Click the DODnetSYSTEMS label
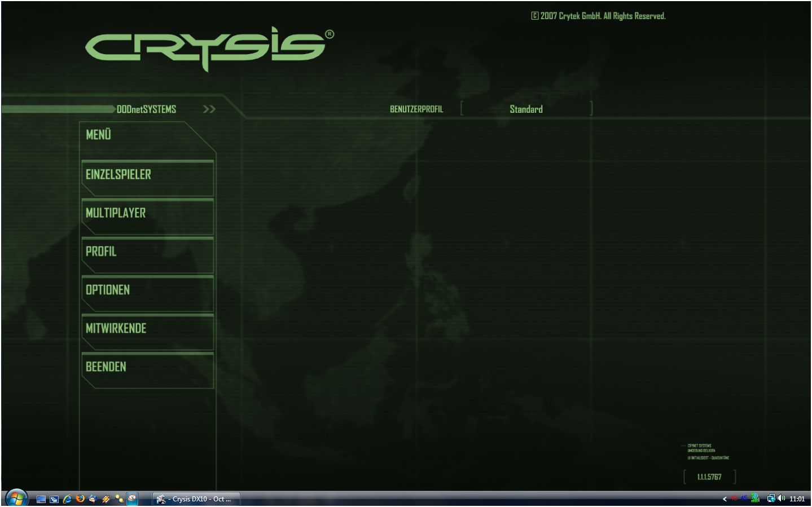Screen dimensions: 812x507 pyautogui.click(x=146, y=109)
